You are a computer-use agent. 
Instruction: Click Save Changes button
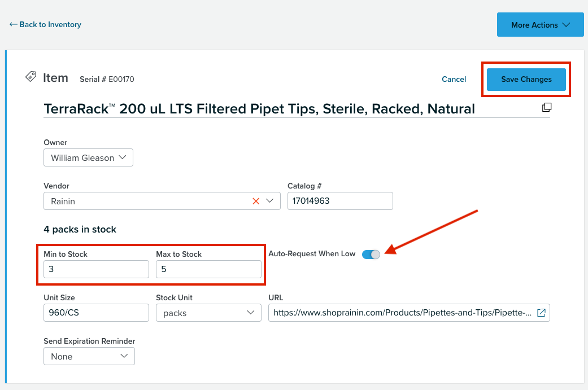coord(526,80)
